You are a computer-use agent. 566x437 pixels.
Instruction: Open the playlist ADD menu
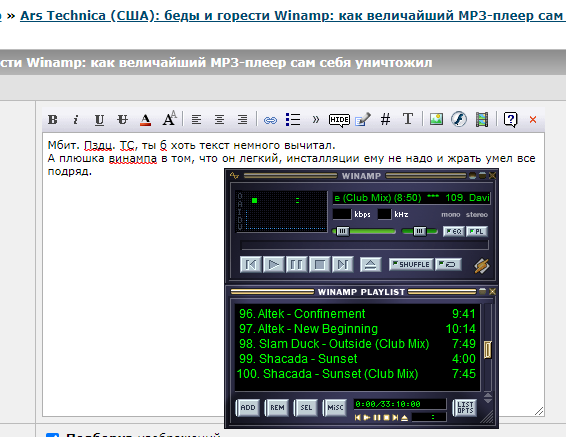(248, 408)
